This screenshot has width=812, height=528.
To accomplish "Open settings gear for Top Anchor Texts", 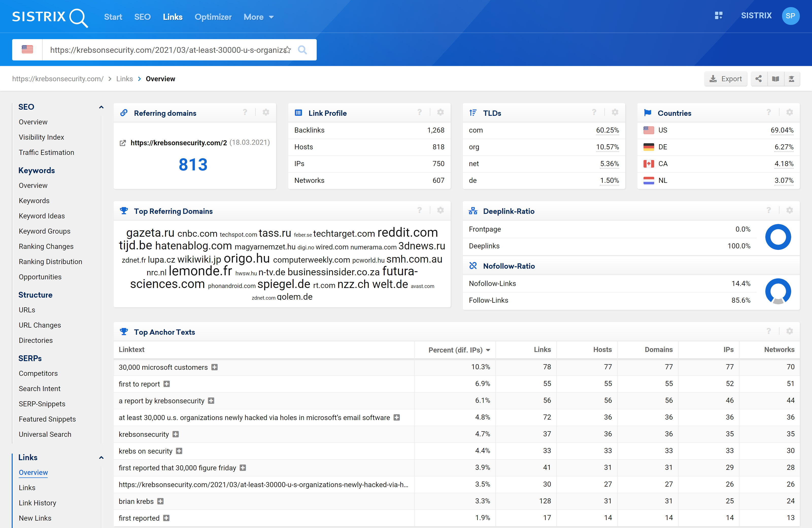I will (x=789, y=331).
